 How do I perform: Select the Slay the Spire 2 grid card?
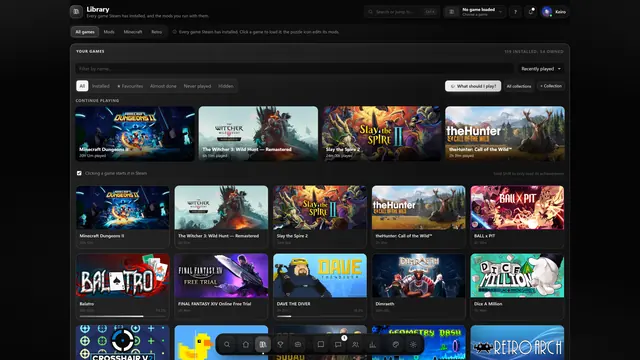pos(320,216)
